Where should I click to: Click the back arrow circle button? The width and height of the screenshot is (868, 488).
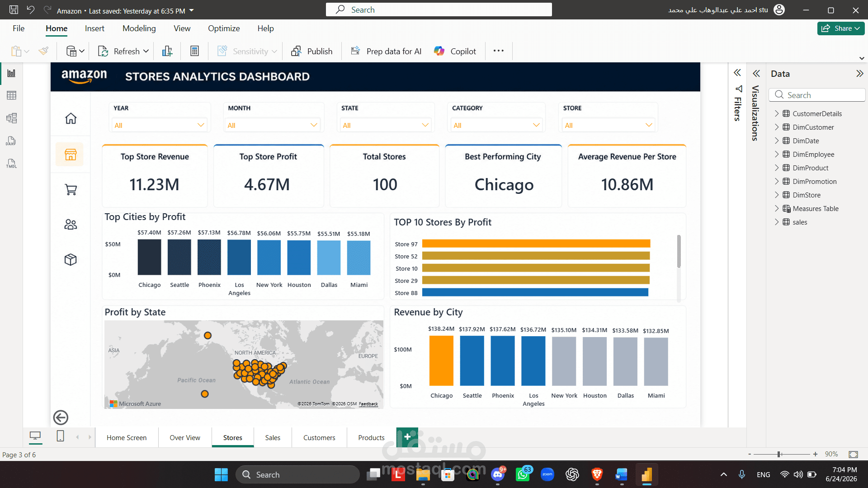61,418
